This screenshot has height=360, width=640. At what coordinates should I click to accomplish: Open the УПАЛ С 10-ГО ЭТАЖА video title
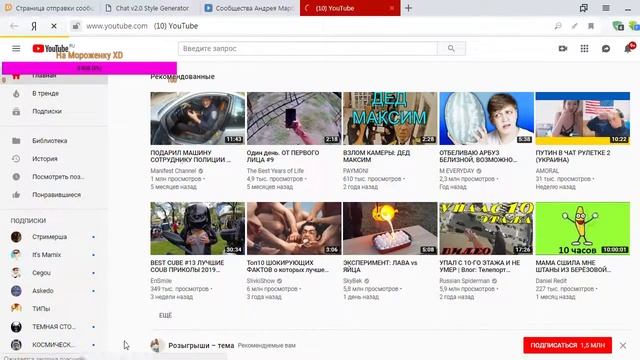(x=480, y=266)
